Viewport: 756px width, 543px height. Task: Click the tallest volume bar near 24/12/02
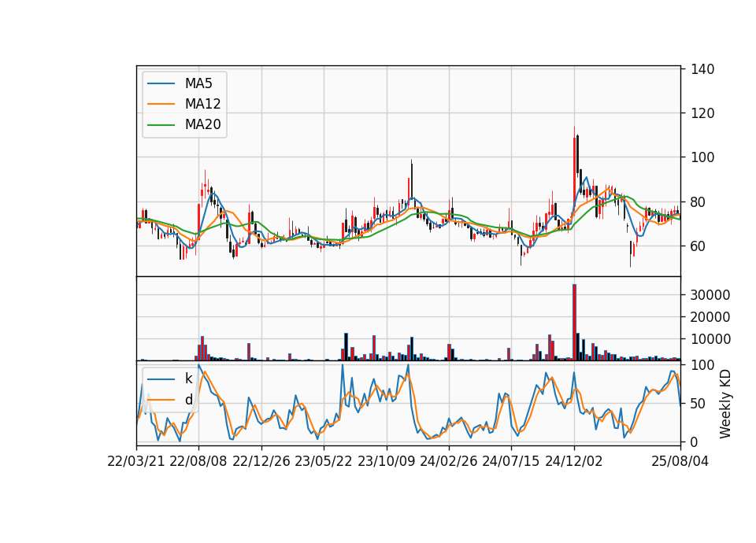click(x=574, y=323)
